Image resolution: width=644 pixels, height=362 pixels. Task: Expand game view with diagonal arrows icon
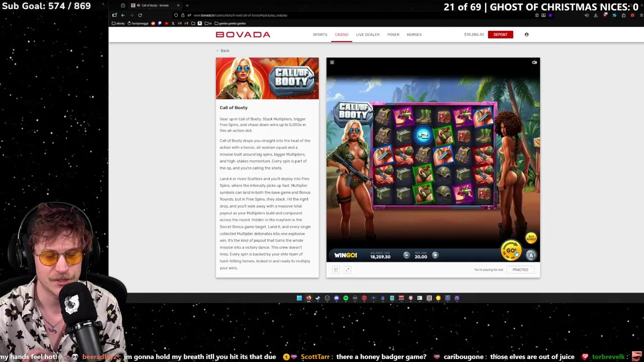click(x=347, y=269)
